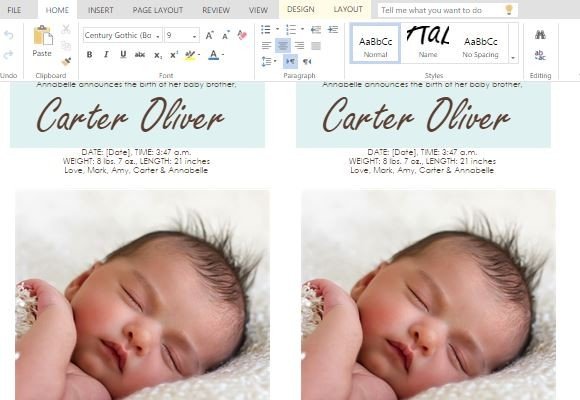The height and width of the screenshot is (400, 580).
Task: Toggle Bold formatting
Action: coord(89,54)
